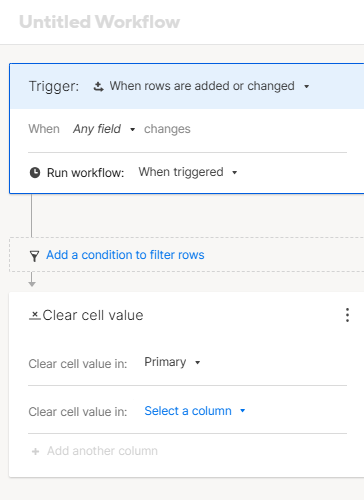Open the three-dot action menu
364x500 pixels.
click(347, 315)
